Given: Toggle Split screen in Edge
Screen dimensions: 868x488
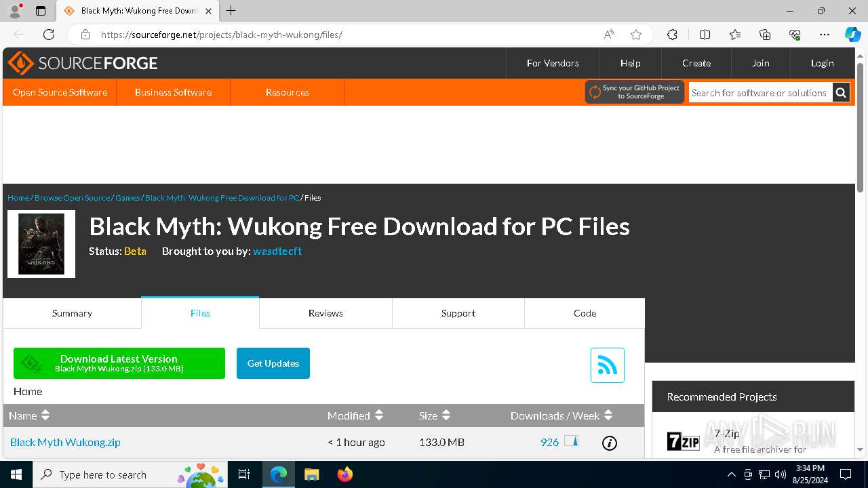Looking at the screenshot, I should coord(705,35).
